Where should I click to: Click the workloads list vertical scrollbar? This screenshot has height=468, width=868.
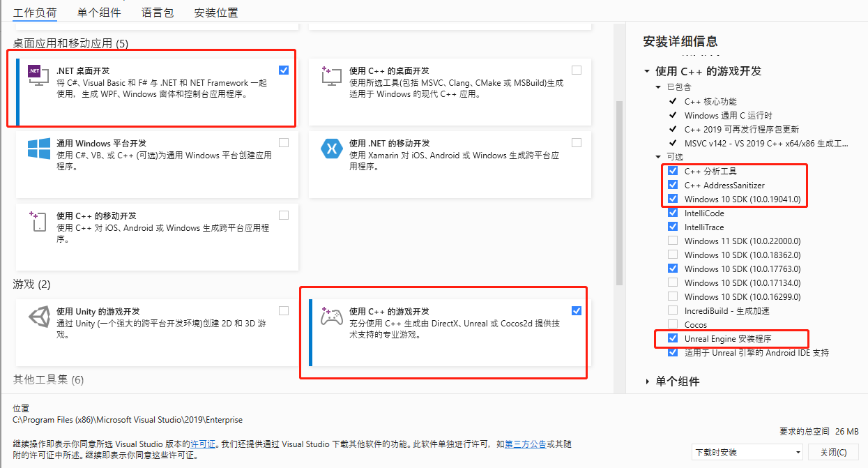(619, 194)
